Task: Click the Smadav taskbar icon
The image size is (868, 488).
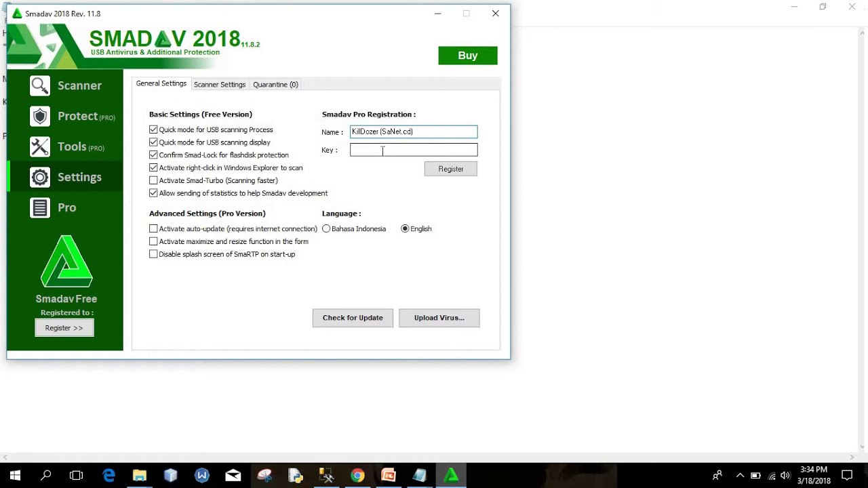Action: [x=451, y=476]
